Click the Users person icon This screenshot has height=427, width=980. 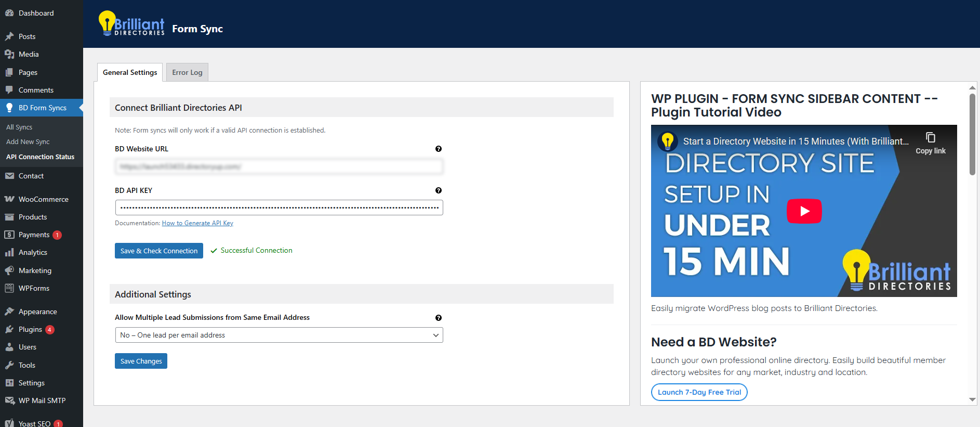(9, 347)
